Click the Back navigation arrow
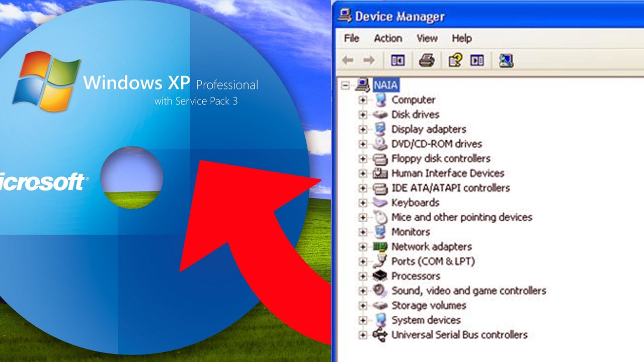The height and width of the screenshot is (362, 644). pyautogui.click(x=348, y=60)
